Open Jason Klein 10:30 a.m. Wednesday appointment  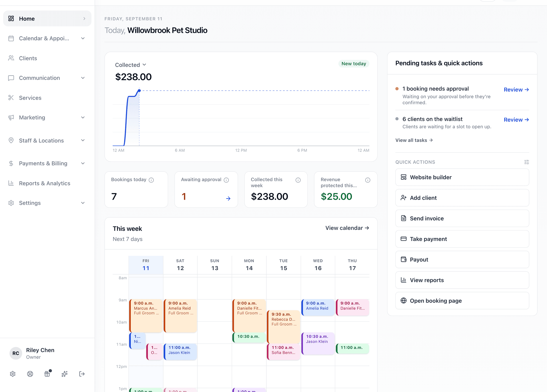(x=318, y=344)
